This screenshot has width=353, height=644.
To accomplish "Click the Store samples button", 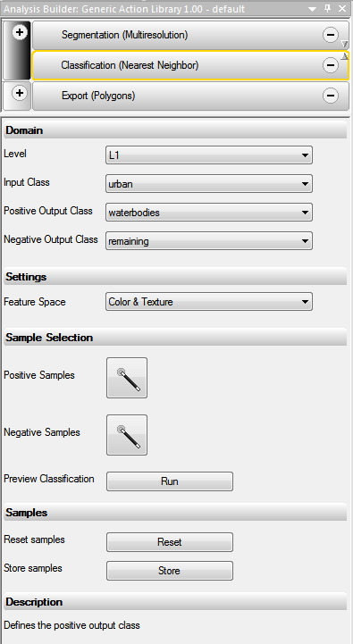I will [170, 571].
